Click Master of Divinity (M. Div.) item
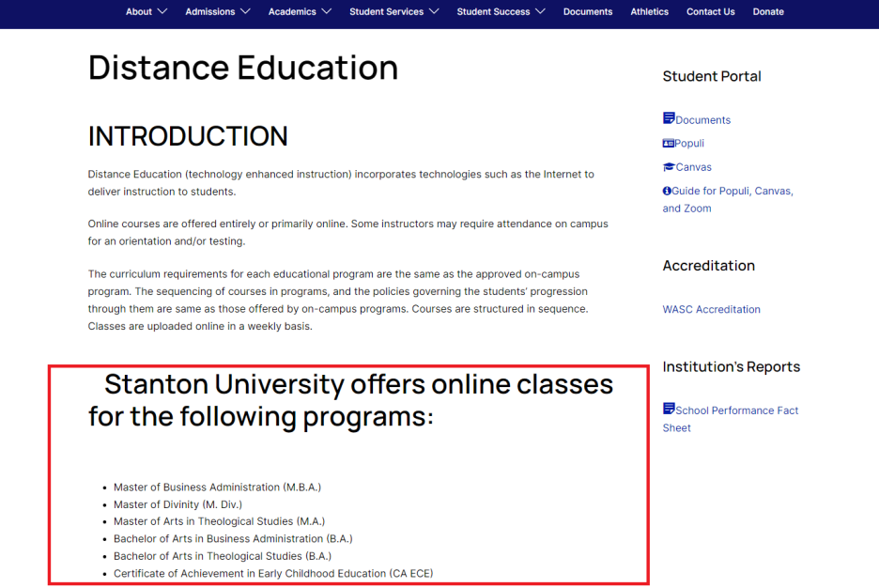 (x=177, y=504)
